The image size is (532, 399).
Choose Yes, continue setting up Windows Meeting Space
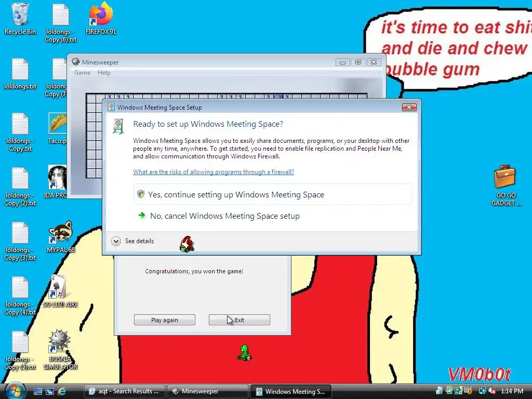(x=273, y=194)
